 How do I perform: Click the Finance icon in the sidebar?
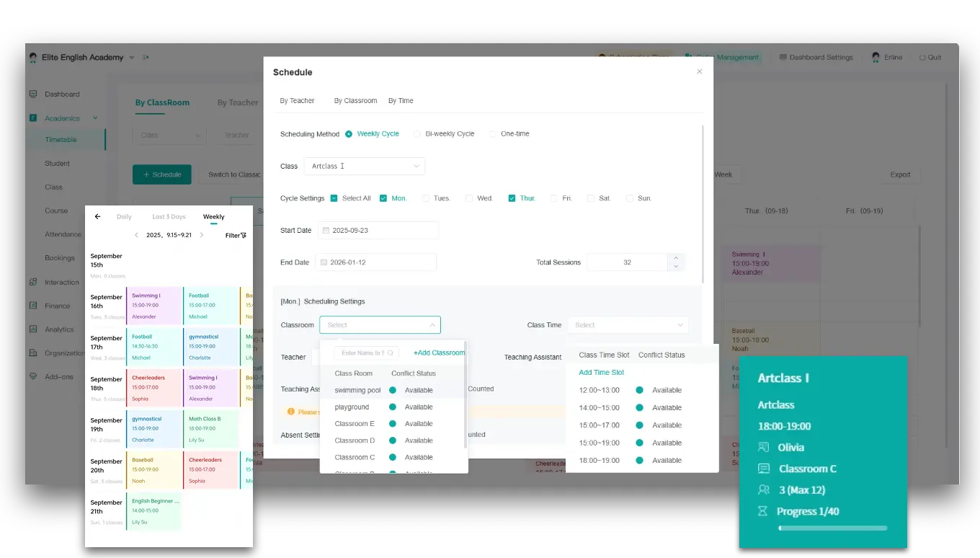(32, 306)
